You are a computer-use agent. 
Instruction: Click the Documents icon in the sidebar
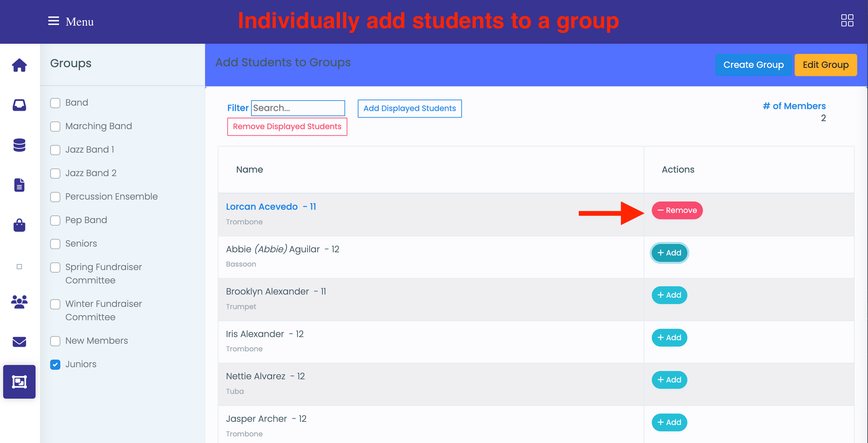coord(19,185)
